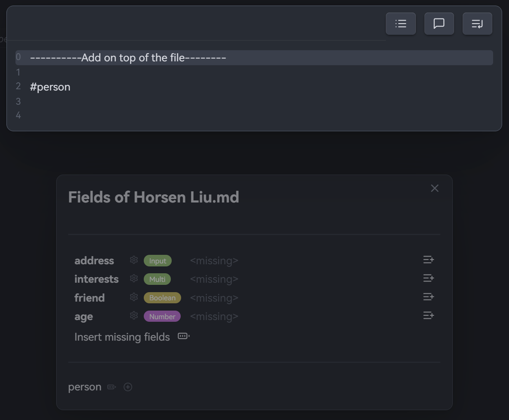509x420 pixels.
Task: Open settings gear for the age field
Action: [x=134, y=316]
